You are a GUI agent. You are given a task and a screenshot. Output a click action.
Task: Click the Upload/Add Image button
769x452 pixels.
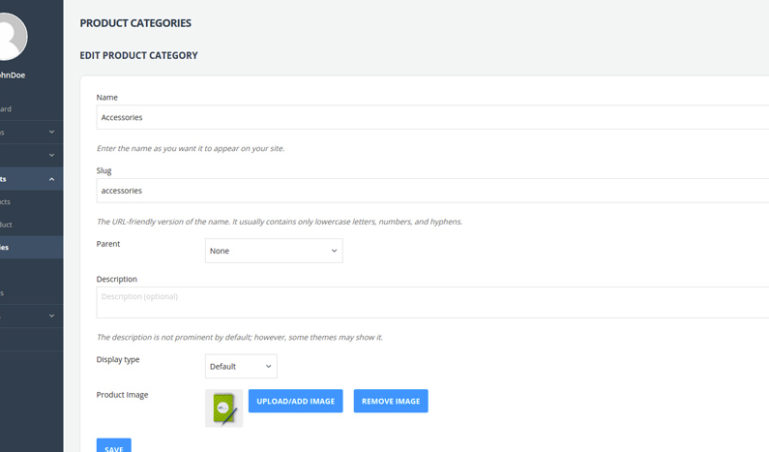295,401
